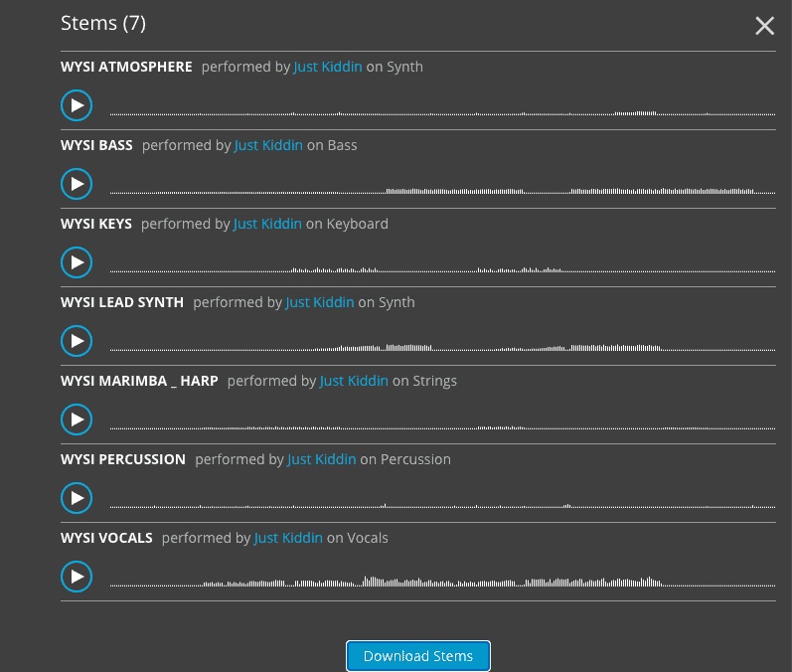Click the Download Stems button

point(417,656)
